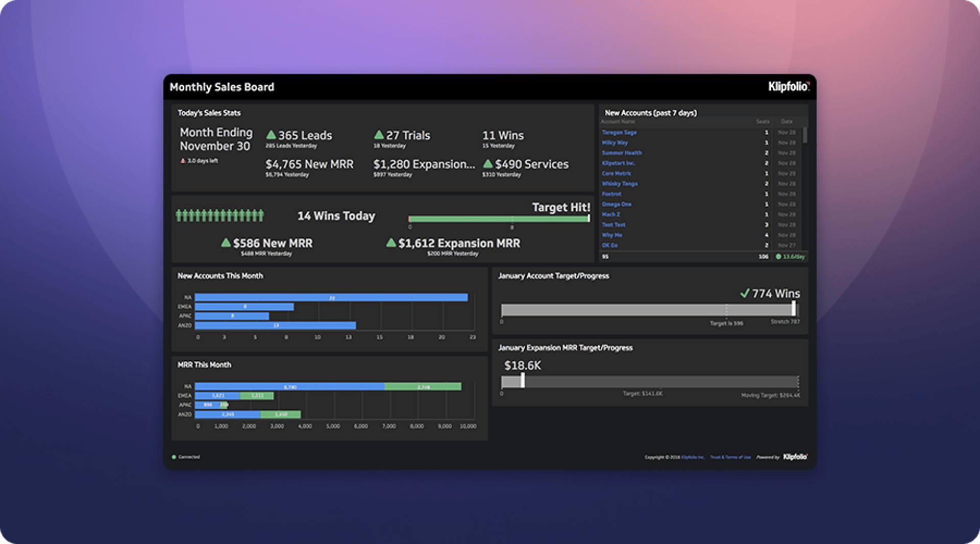Click the green dot beside the 13.6/day rate
Screen dimensions: 980x544
(x=777, y=257)
